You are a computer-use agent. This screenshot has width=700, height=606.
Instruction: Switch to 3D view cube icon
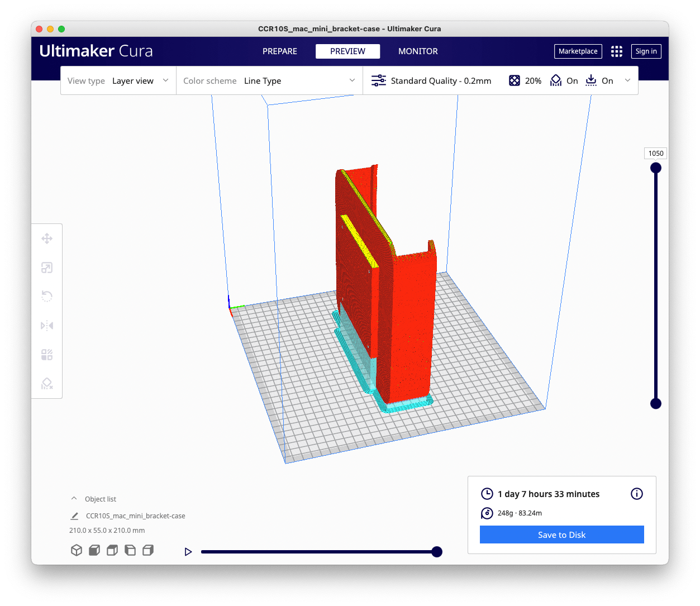coord(77,550)
